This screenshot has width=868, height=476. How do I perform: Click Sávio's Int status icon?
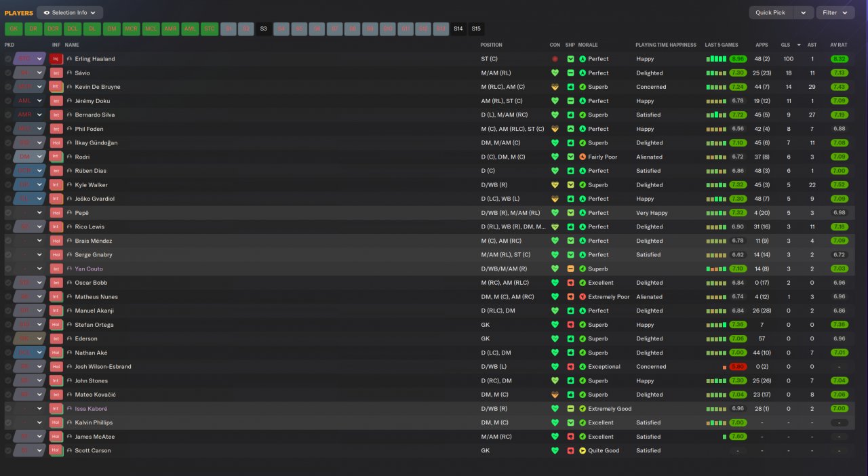56,73
